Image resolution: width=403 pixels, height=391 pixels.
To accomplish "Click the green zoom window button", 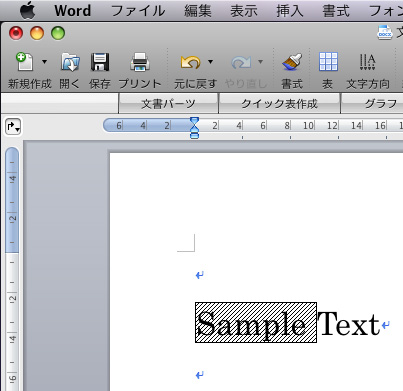I will [x=58, y=33].
